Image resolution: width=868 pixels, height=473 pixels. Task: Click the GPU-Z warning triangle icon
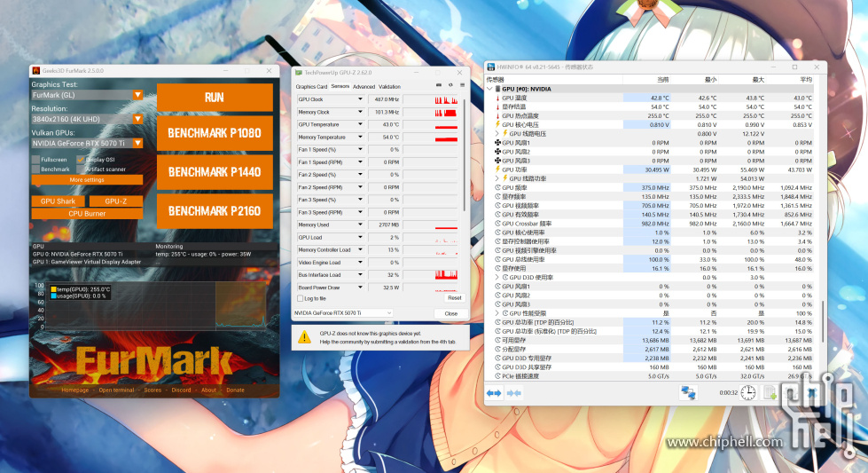(304, 336)
